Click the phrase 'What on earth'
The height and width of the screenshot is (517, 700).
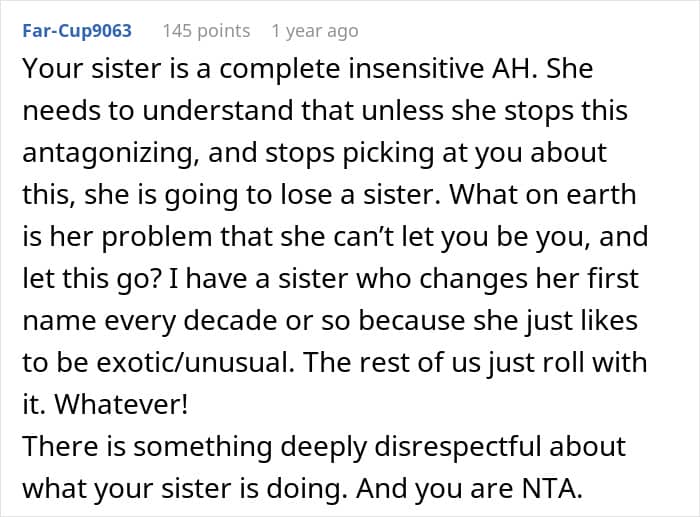tap(542, 195)
